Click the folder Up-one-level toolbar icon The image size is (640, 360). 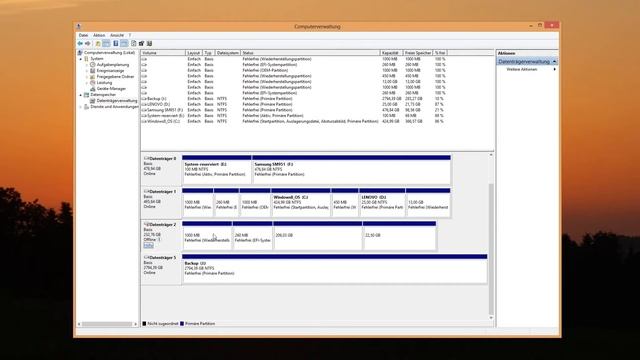(x=98, y=43)
